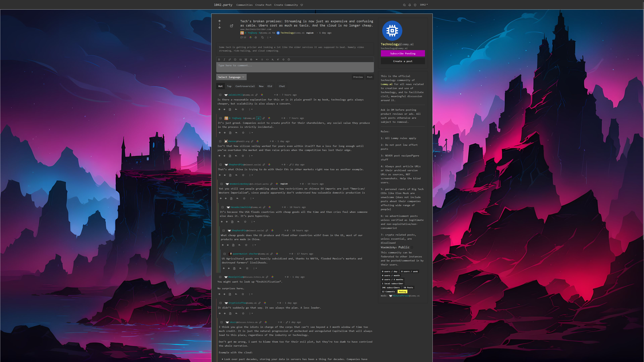Apply strikethrough formatting
The height and width of the screenshot is (362, 644).
tap(251, 60)
